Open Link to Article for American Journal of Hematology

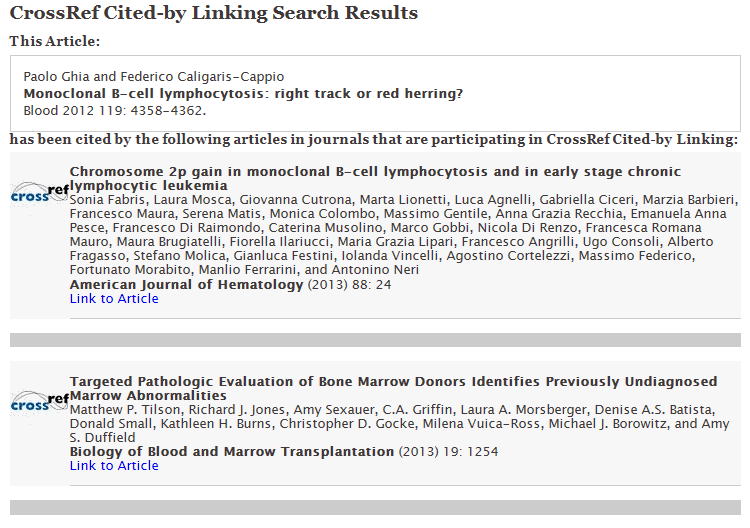114,298
